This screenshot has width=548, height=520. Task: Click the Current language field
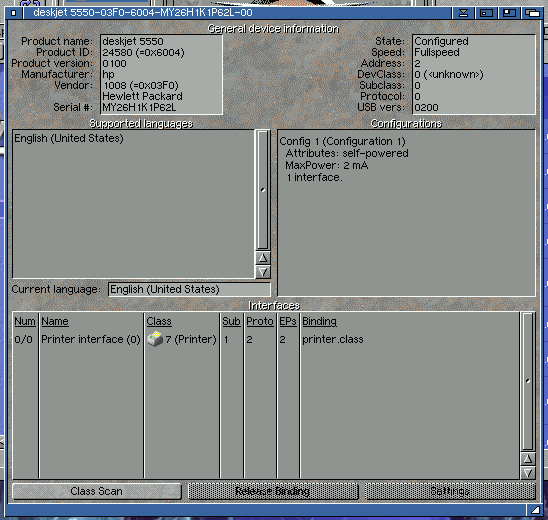(x=189, y=289)
